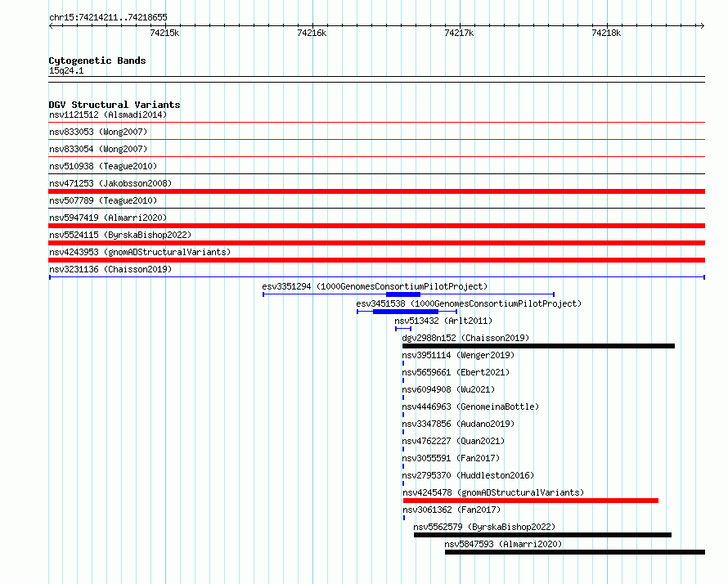Image resolution: width=728 pixels, height=584 pixels.
Task: Open the nsv5562579 (ByrskaBishop2022) label
Action: [484, 527]
